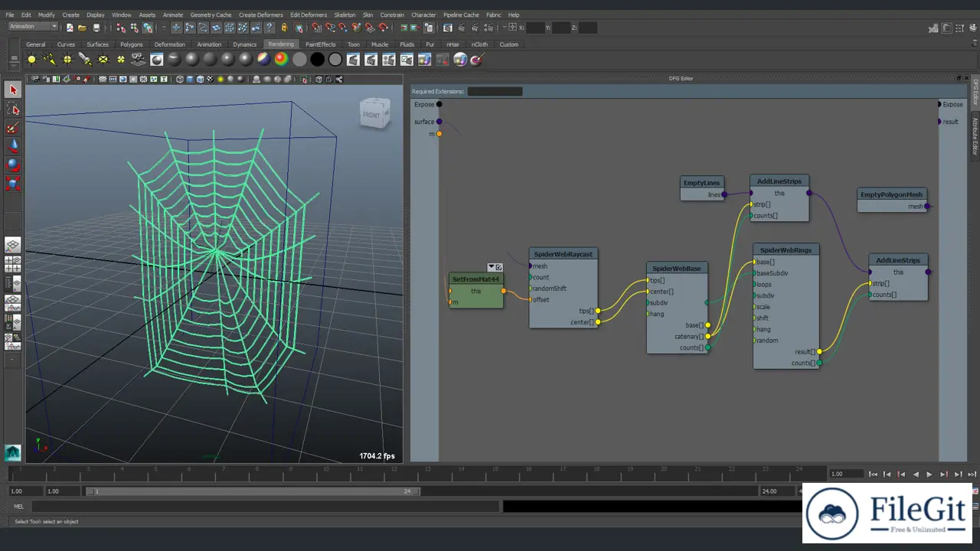This screenshot has height=551, width=980.
Task: Toggle smooth shade all in viewport toolbar
Action: click(x=190, y=79)
